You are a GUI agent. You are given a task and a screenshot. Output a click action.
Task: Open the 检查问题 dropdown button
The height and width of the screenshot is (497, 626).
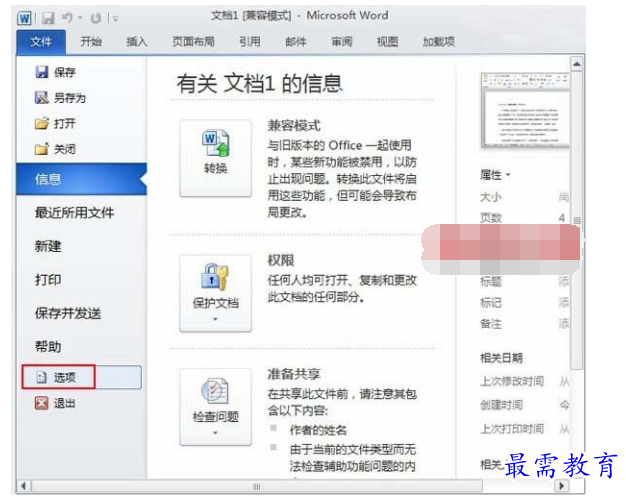point(216,407)
